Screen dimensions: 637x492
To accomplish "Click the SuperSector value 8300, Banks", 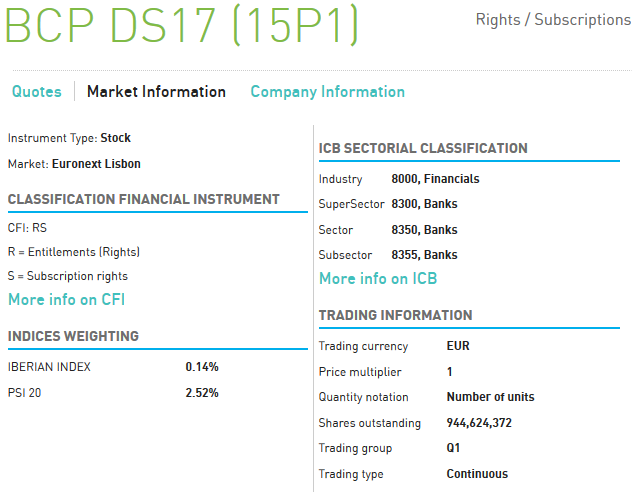I will (x=424, y=204).
